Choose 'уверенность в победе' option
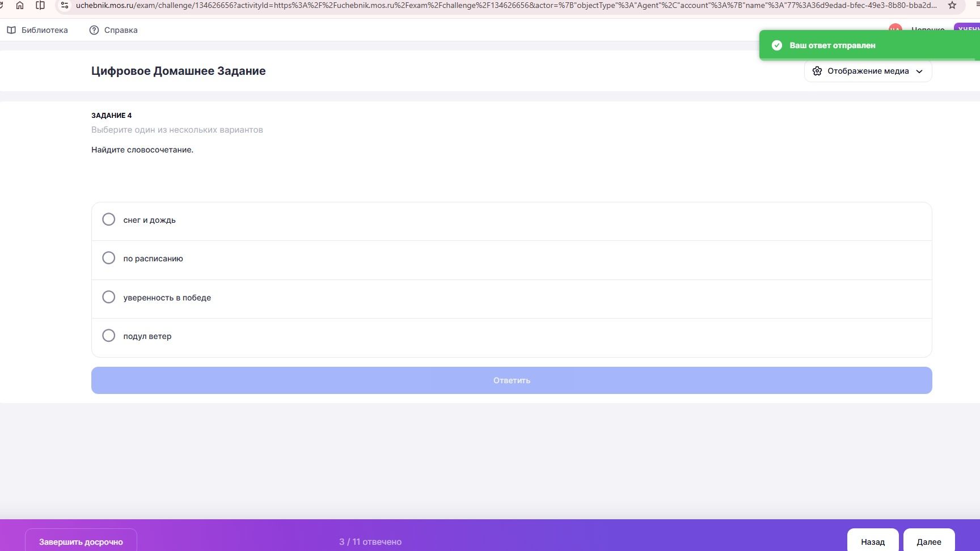The image size is (980, 551). 512,298
